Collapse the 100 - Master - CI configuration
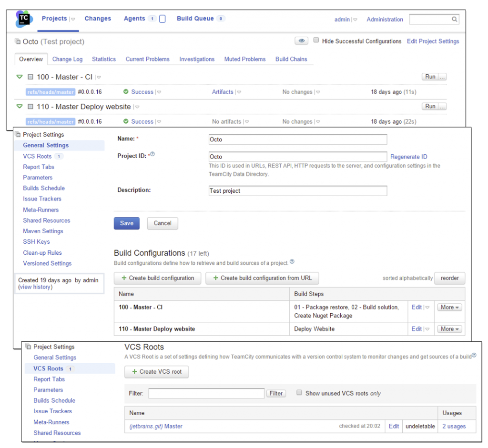 20,77
